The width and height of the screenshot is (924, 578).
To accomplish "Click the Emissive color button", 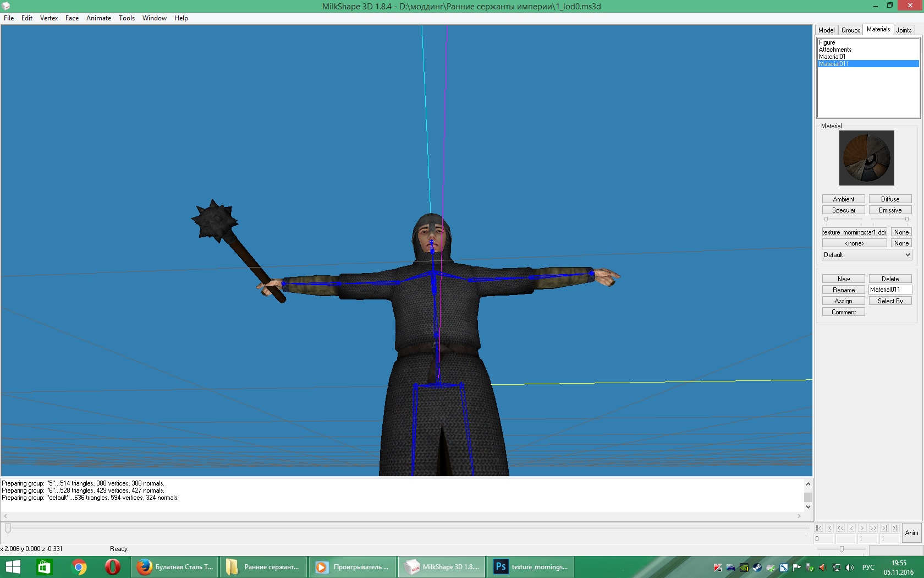I will coord(890,210).
